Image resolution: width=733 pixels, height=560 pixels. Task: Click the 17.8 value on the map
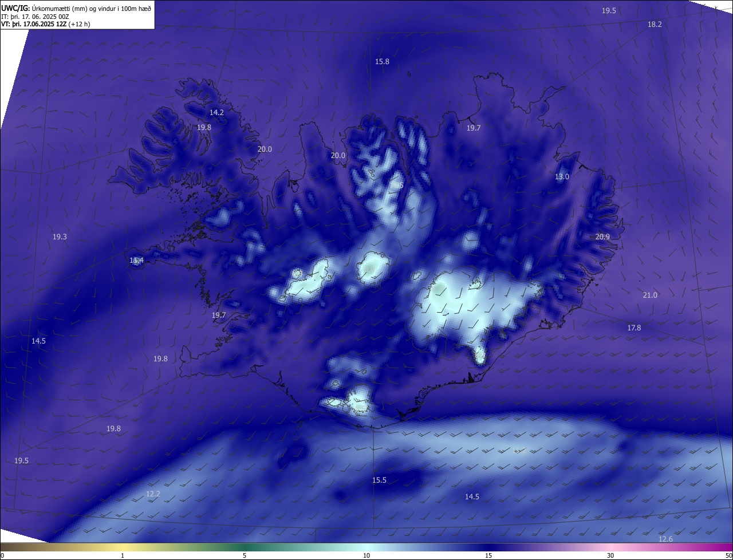[634, 328]
